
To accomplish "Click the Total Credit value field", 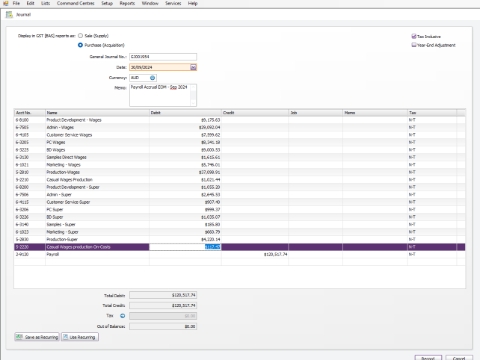I will (163, 305).
